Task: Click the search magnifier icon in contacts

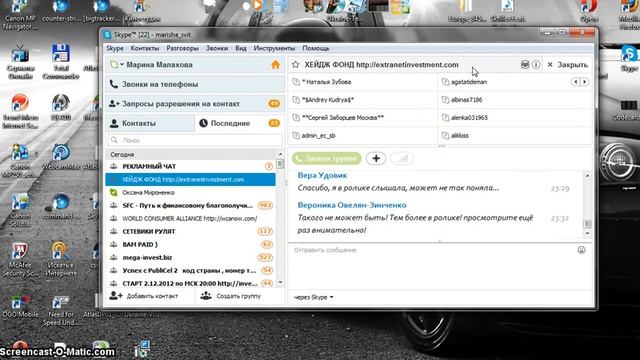Action: click(x=114, y=140)
